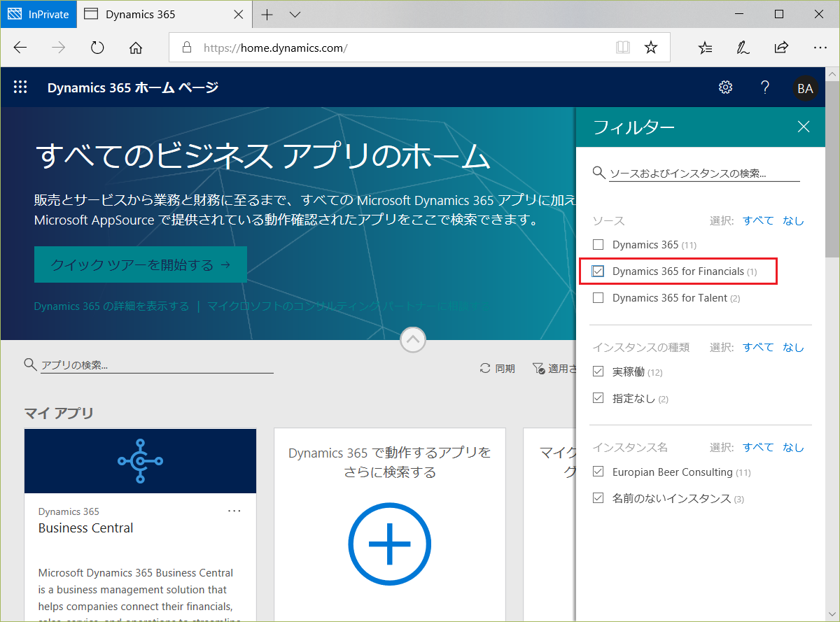This screenshot has height=622, width=840.
Task: Uncheck the 指定なし checkbox
Action: click(x=598, y=398)
